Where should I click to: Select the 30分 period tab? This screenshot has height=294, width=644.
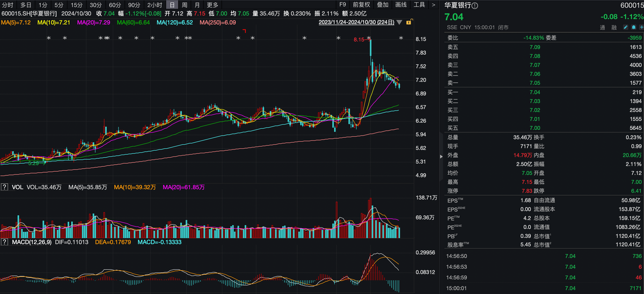click(x=96, y=4)
